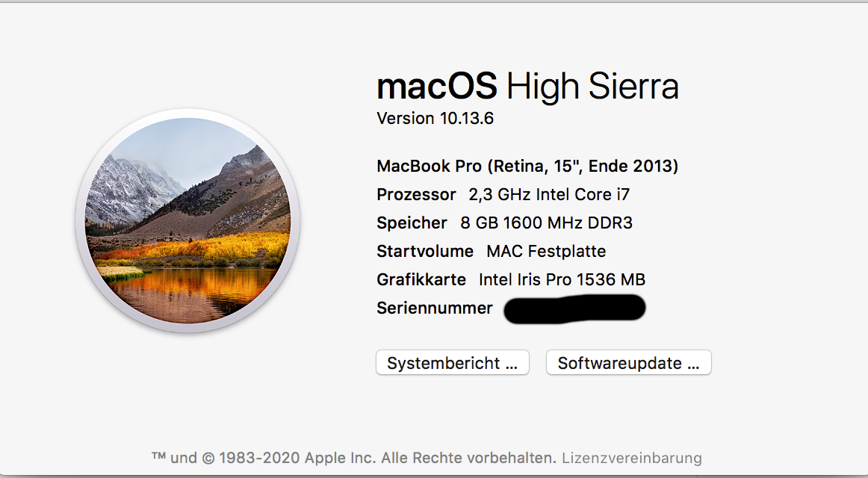Click the "Alle Rechte vorbehalten" footer text

click(470, 458)
